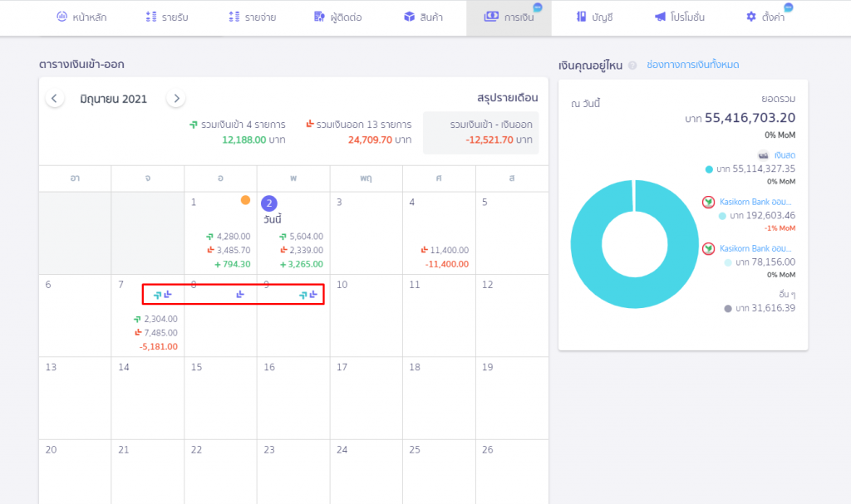Click the first Kasikorn Bank logo icon
851x504 pixels.
(x=709, y=202)
